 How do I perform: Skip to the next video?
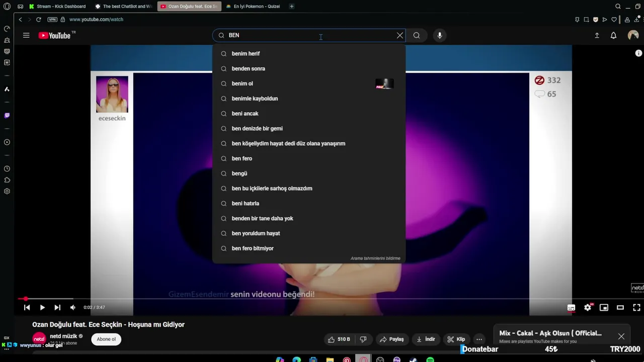pyautogui.click(x=57, y=307)
